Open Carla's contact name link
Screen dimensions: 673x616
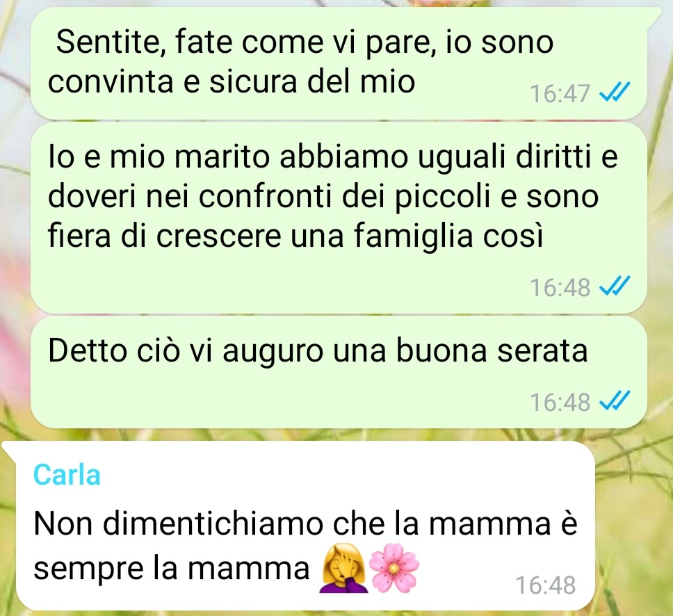tap(67, 475)
